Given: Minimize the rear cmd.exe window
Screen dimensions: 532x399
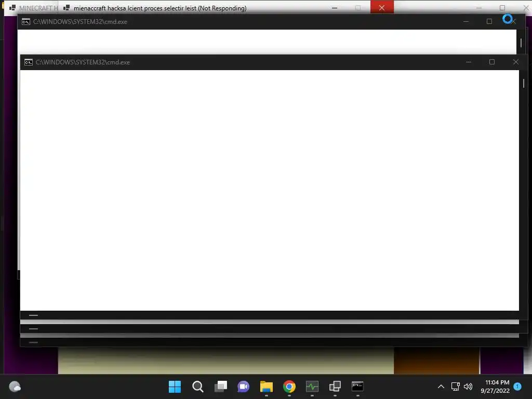Looking at the screenshot, I should tap(466, 21).
